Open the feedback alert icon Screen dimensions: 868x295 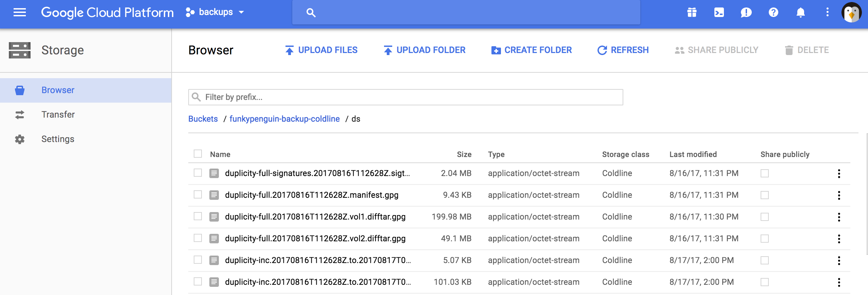tap(746, 13)
